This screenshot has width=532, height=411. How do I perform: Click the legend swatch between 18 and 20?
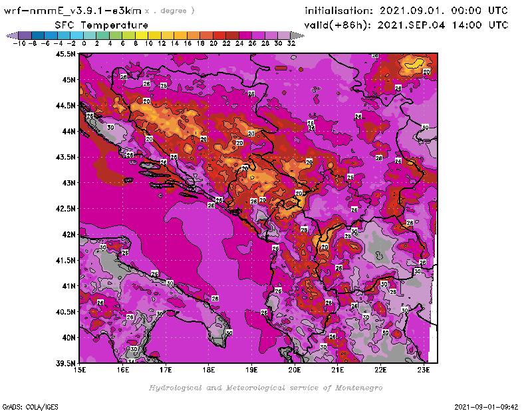point(206,35)
